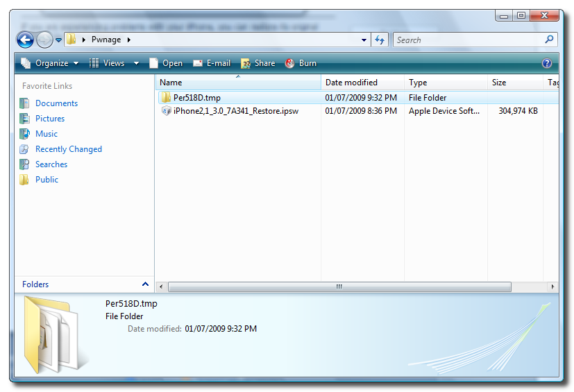Open the Documents favorite link
The height and width of the screenshot is (392, 574).
tap(56, 103)
